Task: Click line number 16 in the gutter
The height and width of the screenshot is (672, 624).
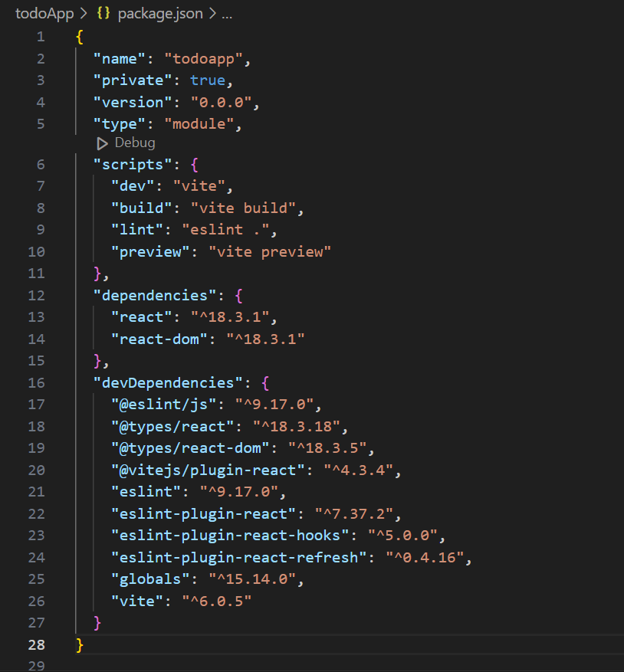Action: [37, 383]
